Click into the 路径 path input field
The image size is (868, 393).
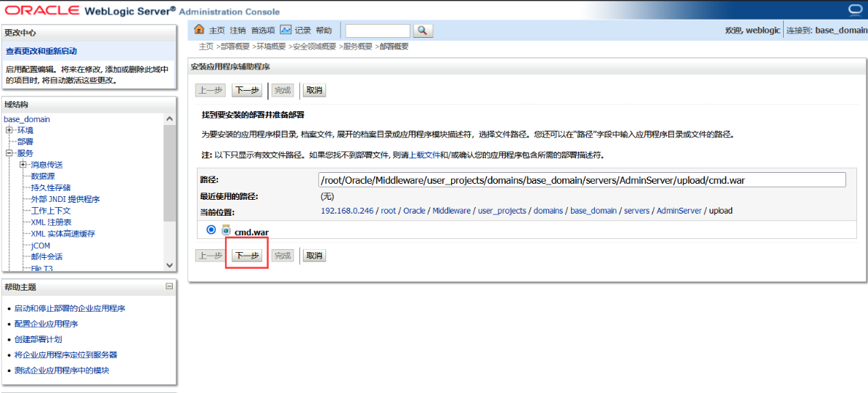(x=583, y=180)
